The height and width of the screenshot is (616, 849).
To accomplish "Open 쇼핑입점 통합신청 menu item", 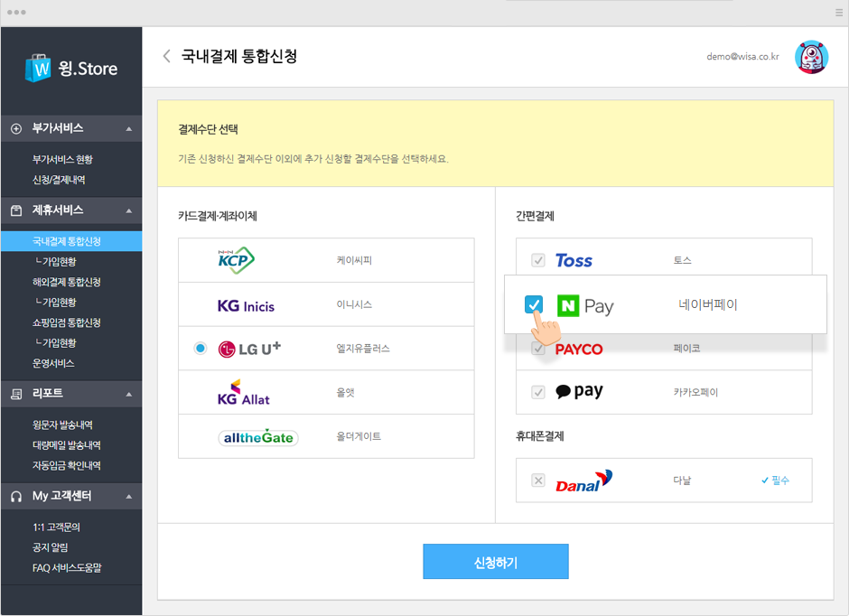I will tap(66, 322).
